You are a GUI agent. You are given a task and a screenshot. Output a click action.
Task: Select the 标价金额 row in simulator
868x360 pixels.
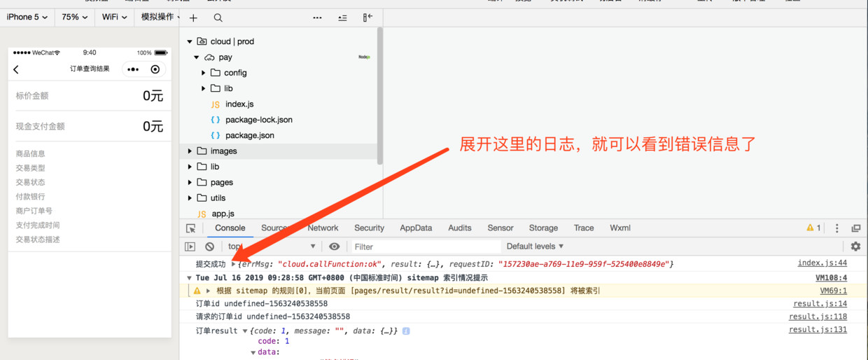(90, 96)
